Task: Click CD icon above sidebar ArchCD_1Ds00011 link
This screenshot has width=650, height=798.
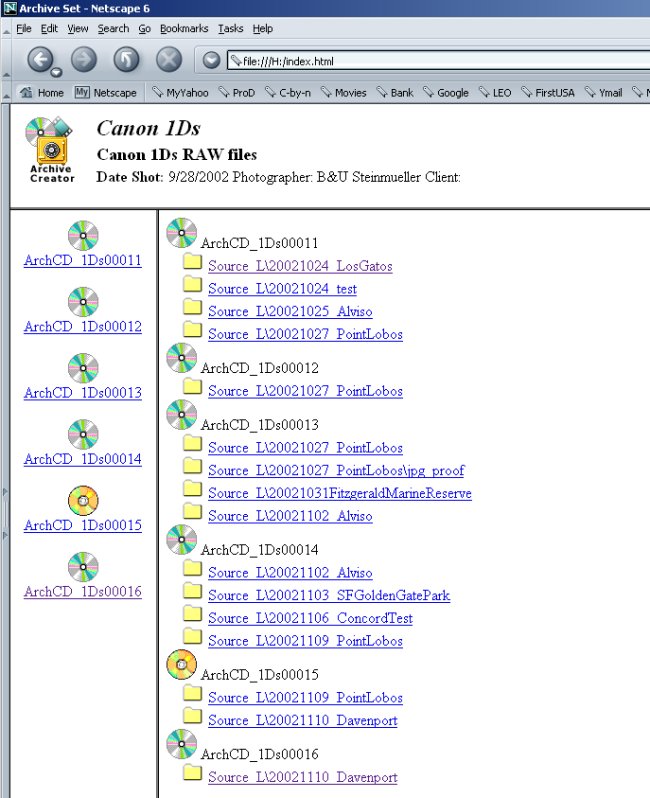Action: click(83, 236)
